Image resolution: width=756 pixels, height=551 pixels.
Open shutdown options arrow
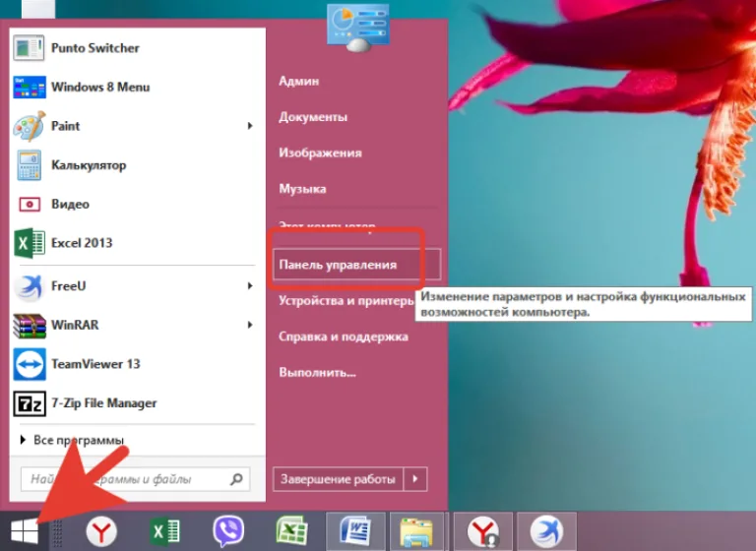(x=415, y=479)
